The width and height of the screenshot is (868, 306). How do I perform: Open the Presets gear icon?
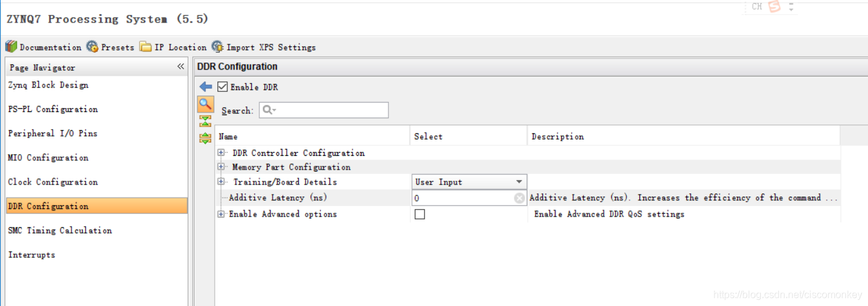point(92,46)
